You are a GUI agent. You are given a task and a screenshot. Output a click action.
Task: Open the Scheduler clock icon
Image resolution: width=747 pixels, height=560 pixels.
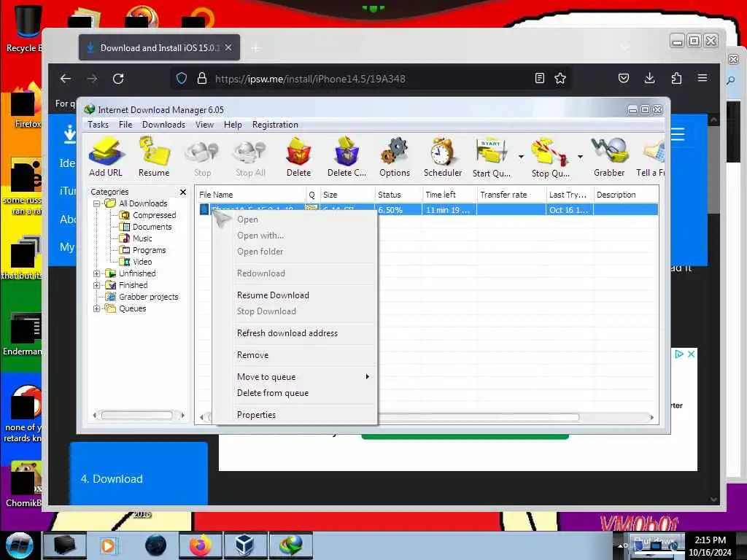(x=443, y=157)
